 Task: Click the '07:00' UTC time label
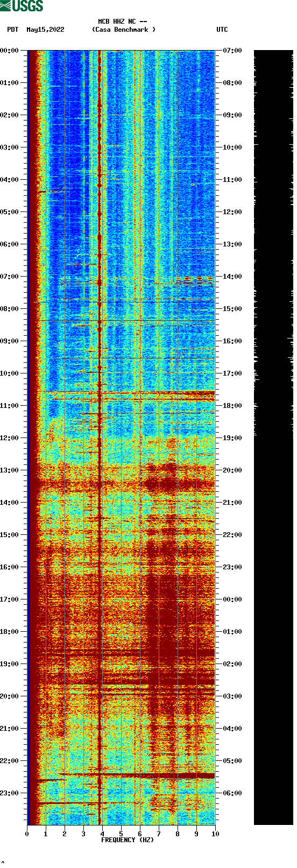click(x=232, y=51)
